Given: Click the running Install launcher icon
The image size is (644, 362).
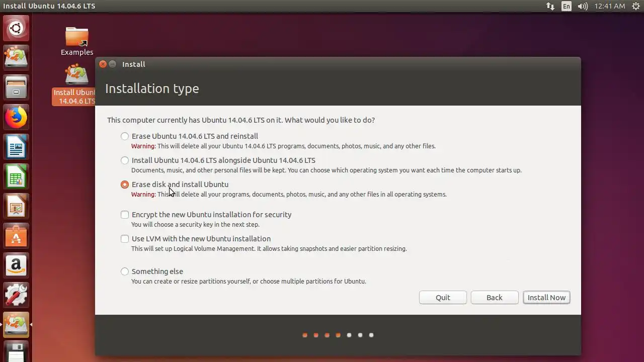Looking at the screenshot, I should pyautogui.click(x=16, y=325).
